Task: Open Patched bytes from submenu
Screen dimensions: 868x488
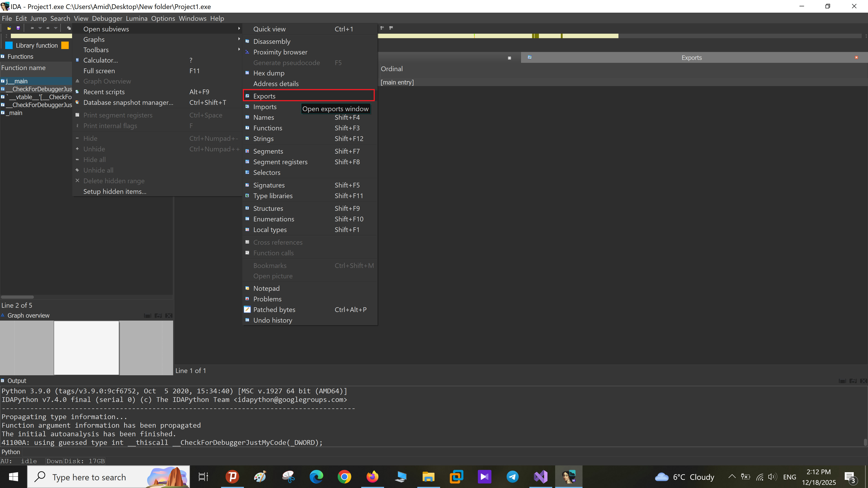Action: click(274, 310)
